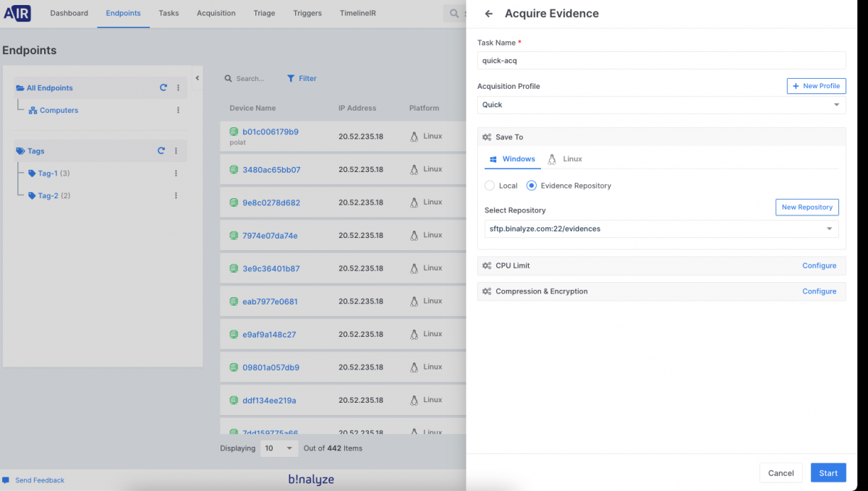Viewport: 868px width, 491px height.
Task: Click the gear icon on the Save To header
Action: pyautogui.click(x=487, y=137)
